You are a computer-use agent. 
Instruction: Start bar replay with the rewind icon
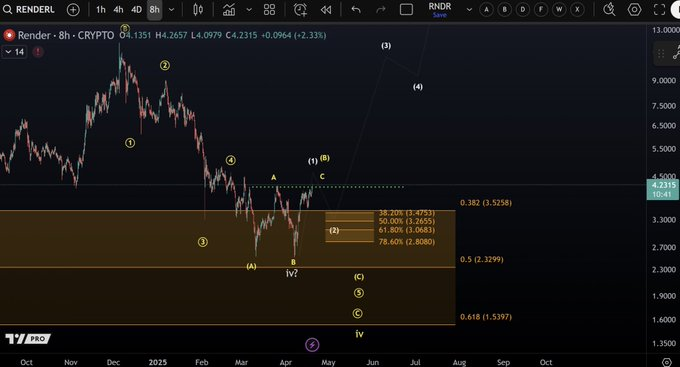tap(326, 10)
